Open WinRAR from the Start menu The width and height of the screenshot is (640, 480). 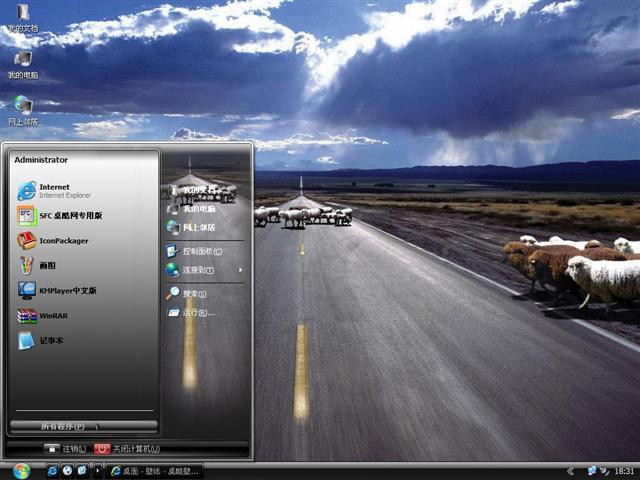pos(42,316)
